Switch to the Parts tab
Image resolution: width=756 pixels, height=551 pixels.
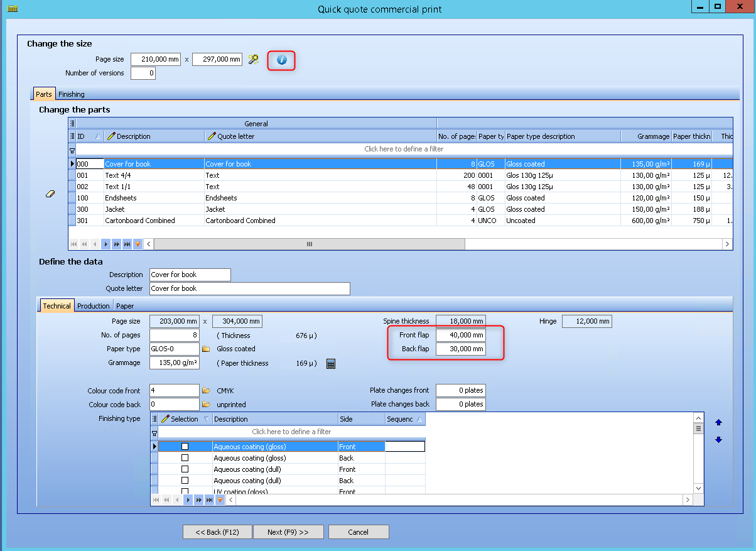point(44,94)
